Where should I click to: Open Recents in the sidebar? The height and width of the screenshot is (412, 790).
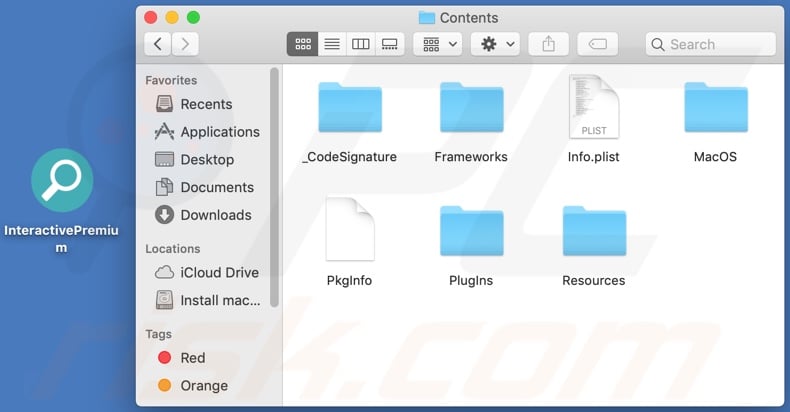[207, 104]
